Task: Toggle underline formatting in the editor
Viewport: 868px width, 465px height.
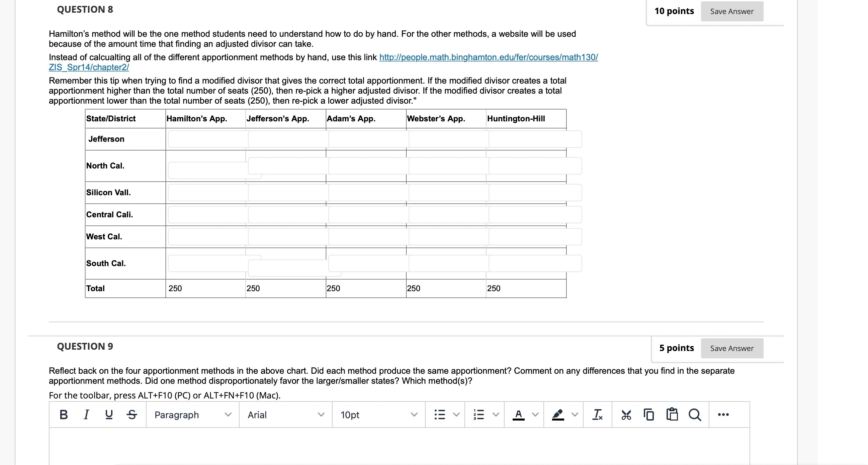Action: pyautogui.click(x=108, y=415)
